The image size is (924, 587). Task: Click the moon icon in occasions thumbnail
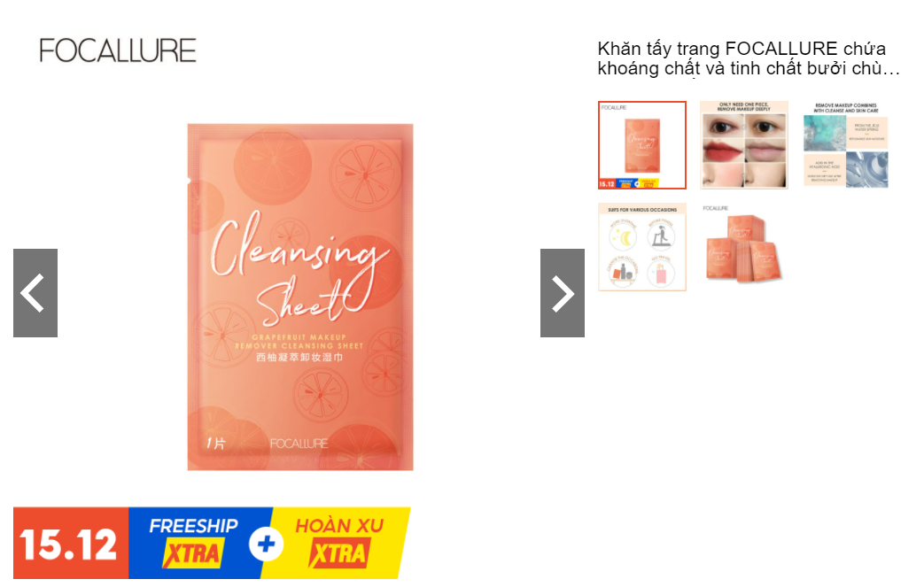pyautogui.click(x=623, y=237)
